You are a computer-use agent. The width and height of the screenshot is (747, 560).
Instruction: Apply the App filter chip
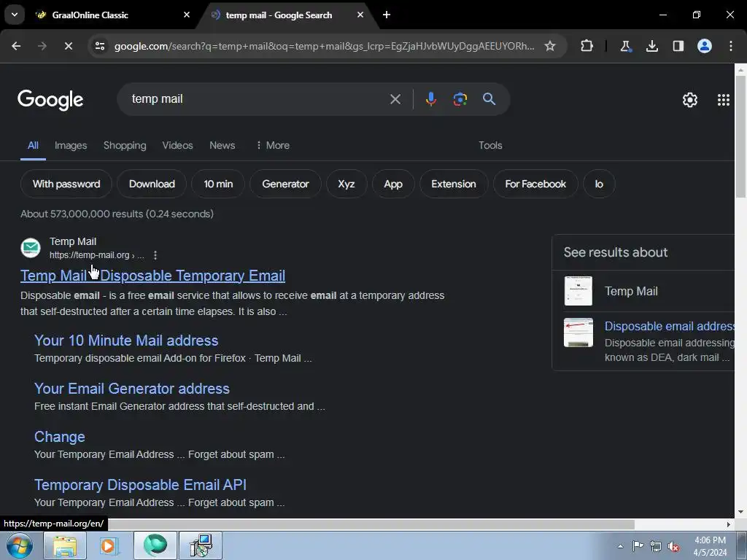393,184
